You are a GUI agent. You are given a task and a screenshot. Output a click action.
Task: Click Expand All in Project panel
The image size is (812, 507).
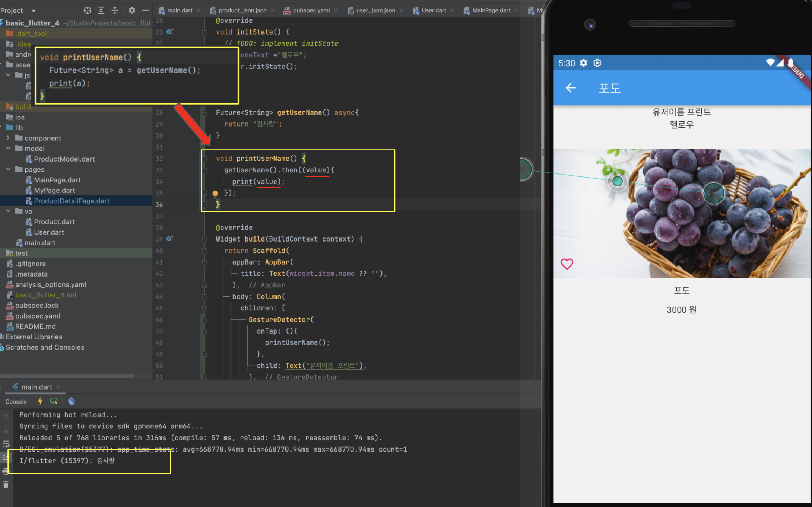pos(101,10)
